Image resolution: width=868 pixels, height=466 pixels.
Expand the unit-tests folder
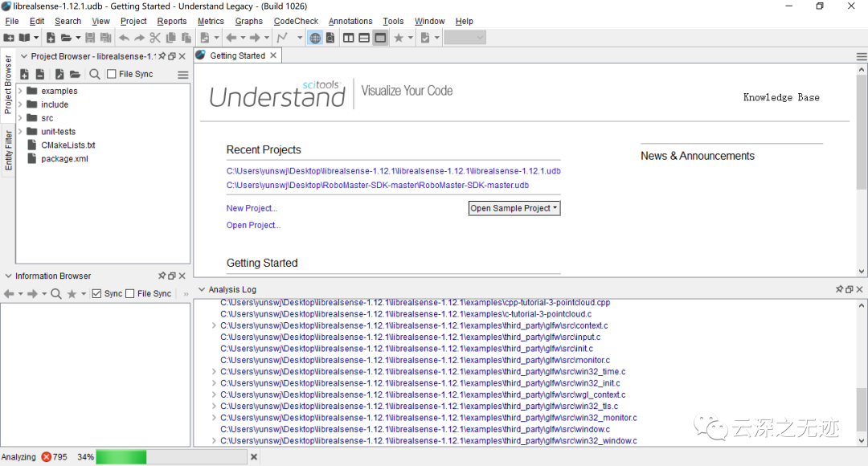[20, 132]
